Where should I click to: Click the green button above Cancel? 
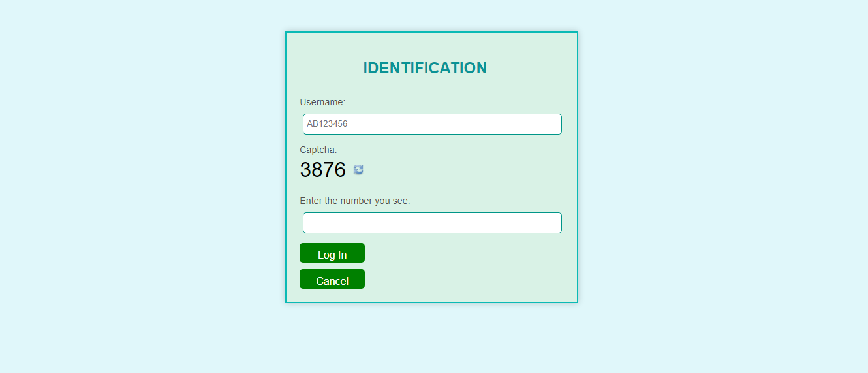332,253
